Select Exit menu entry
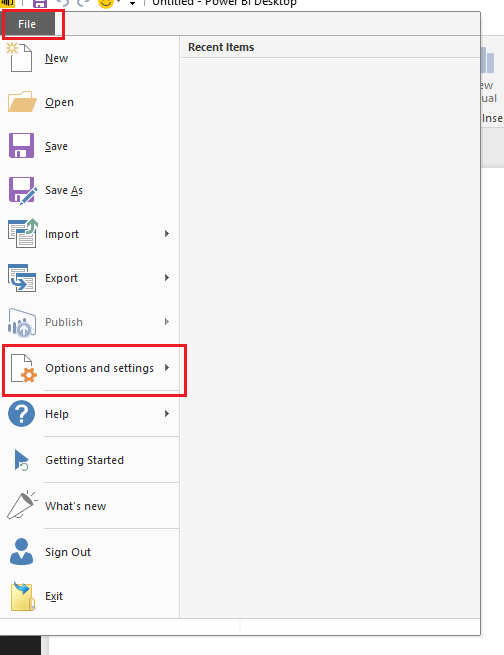The height and width of the screenshot is (655, 504). pyautogui.click(x=90, y=596)
